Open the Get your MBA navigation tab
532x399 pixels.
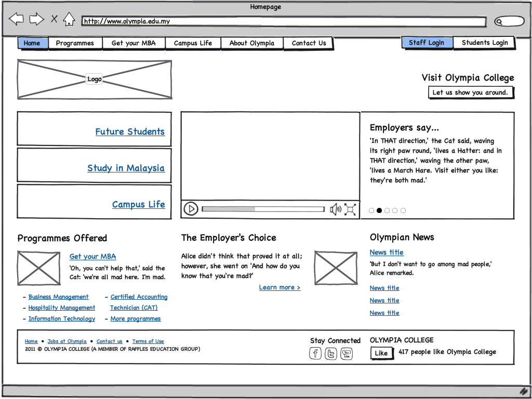134,43
